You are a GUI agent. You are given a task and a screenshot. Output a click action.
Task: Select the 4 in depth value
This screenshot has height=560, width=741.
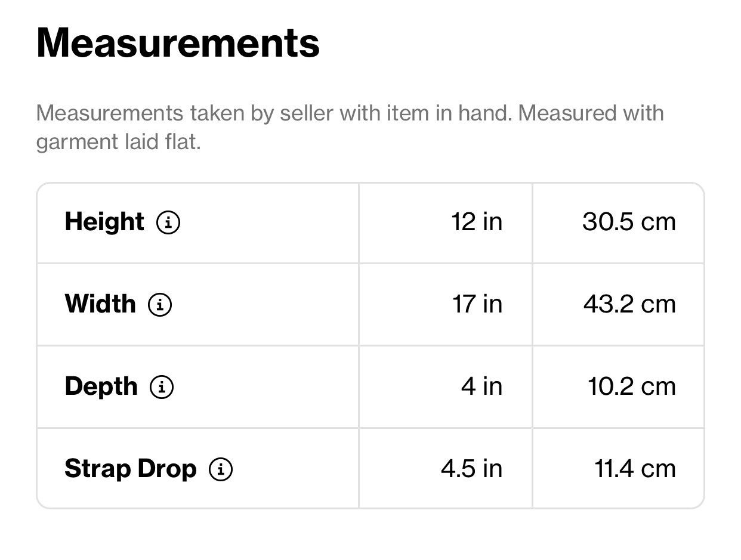[x=481, y=386]
